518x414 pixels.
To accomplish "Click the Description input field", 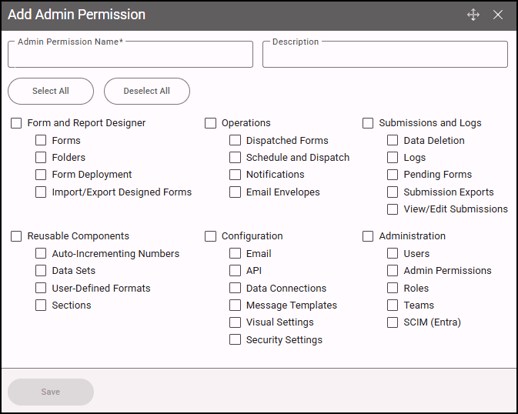I will [385, 54].
